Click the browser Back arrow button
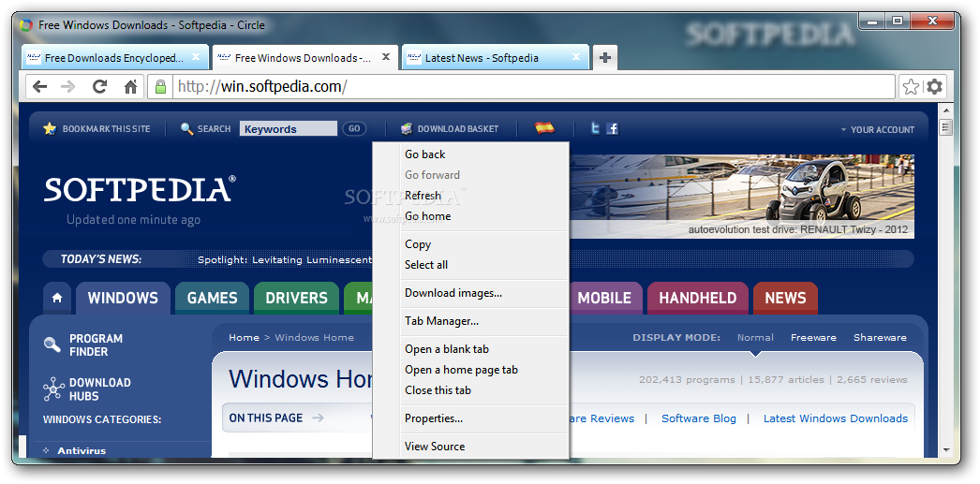The height and width of the screenshot is (484, 980). point(40,87)
